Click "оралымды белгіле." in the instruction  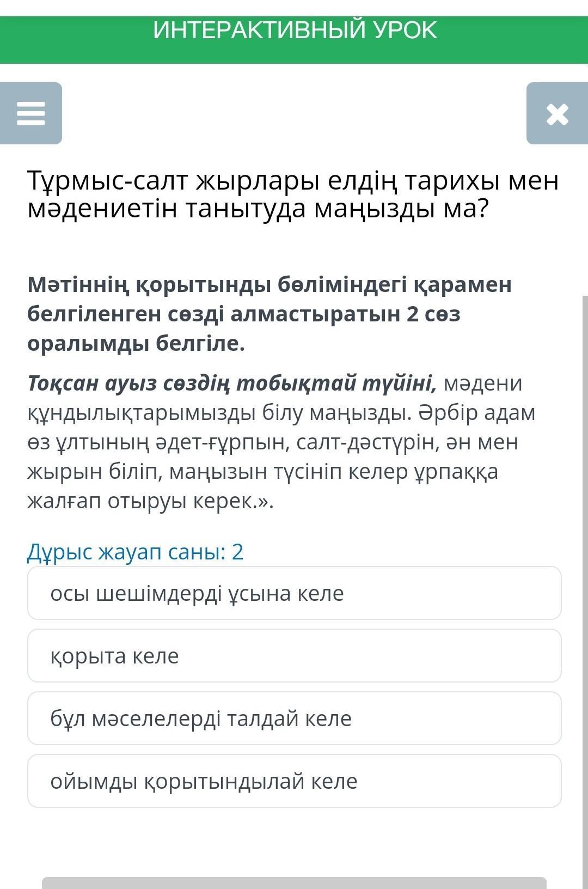click(136, 343)
